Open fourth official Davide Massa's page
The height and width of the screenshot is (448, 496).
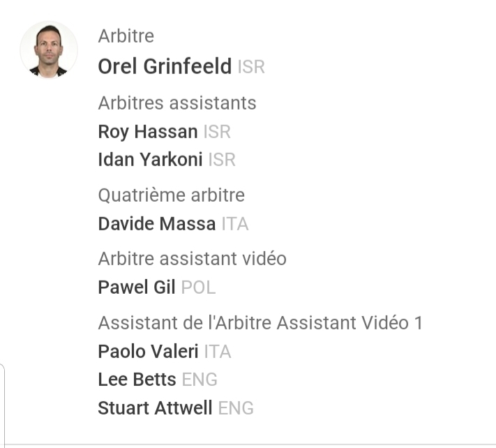point(157,224)
